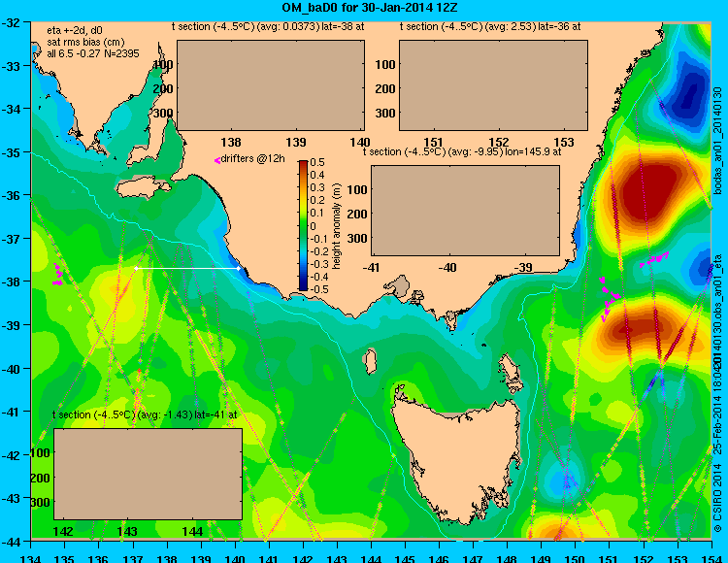The width and height of the screenshot is (728, 563).
Task: Click the "t section ... (avg: 0.0373) lat=-38" caption
Action: point(268,26)
